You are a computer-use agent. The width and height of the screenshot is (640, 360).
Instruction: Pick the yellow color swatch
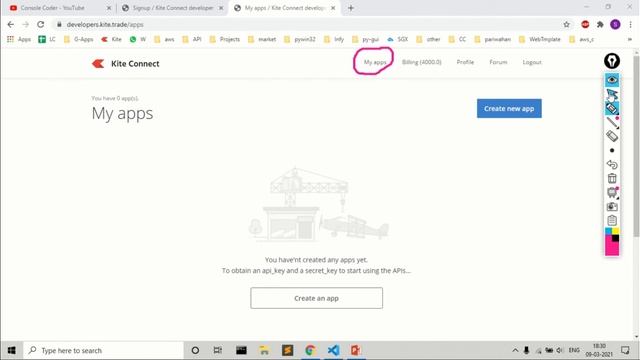pos(616,231)
